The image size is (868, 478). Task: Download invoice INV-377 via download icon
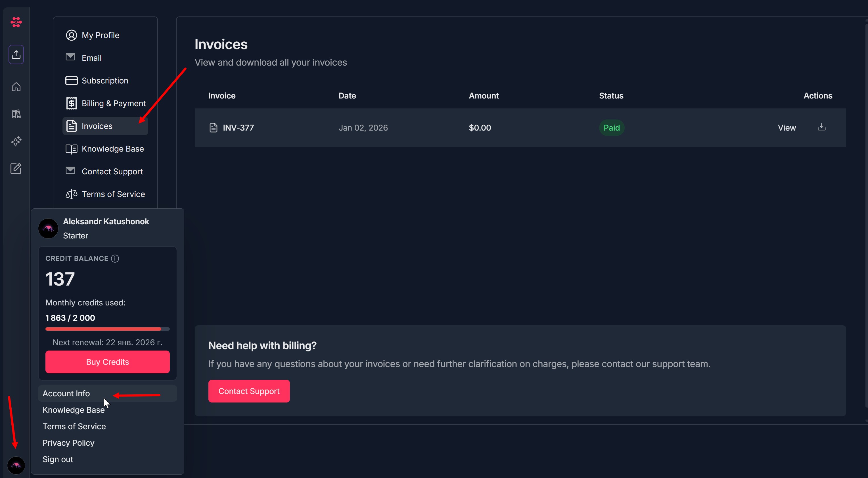coord(821,127)
